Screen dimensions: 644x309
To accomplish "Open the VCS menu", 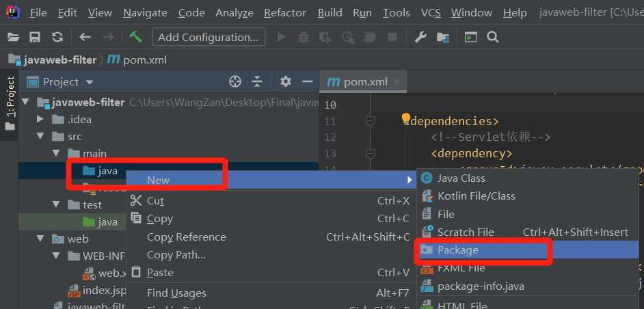I will [x=431, y=13].
